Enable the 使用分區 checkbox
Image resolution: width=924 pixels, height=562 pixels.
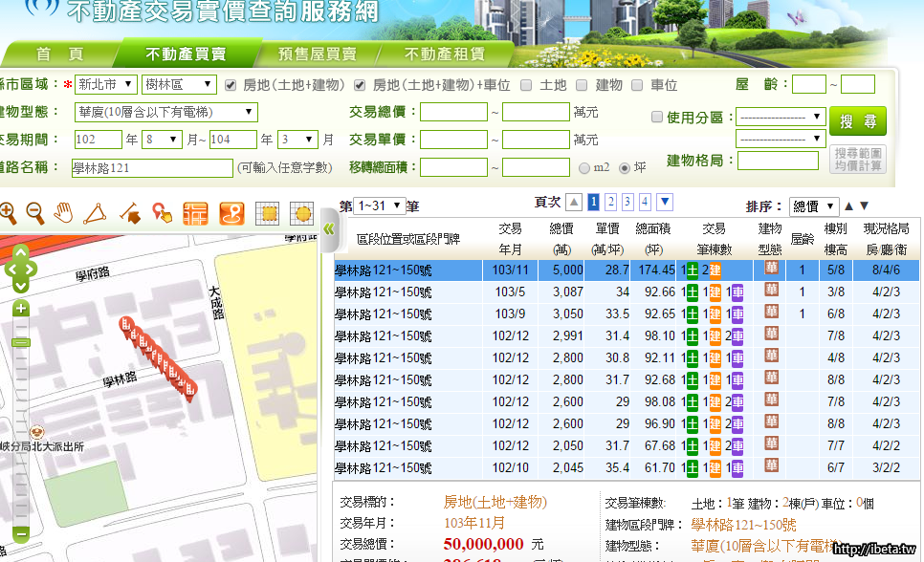(x=656, y=118)
